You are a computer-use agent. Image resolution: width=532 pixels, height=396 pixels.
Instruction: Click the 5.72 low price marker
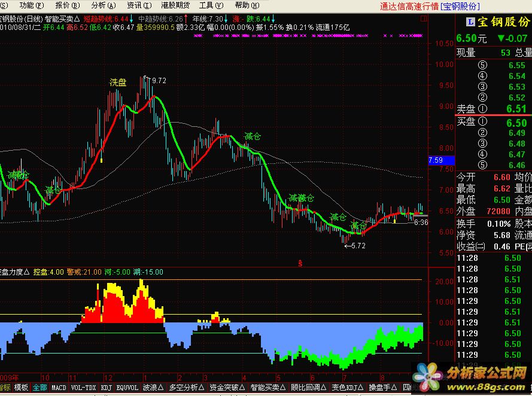(x=358, y=246)
